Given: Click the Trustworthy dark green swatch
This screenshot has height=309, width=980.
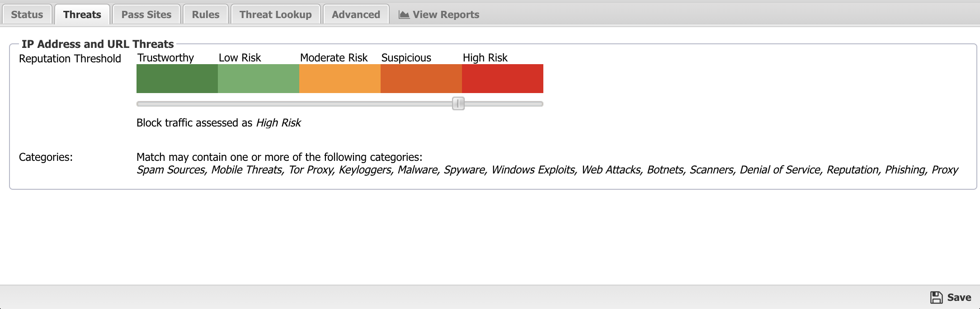Looking at the screenshot, I should [x=177, y=79].
